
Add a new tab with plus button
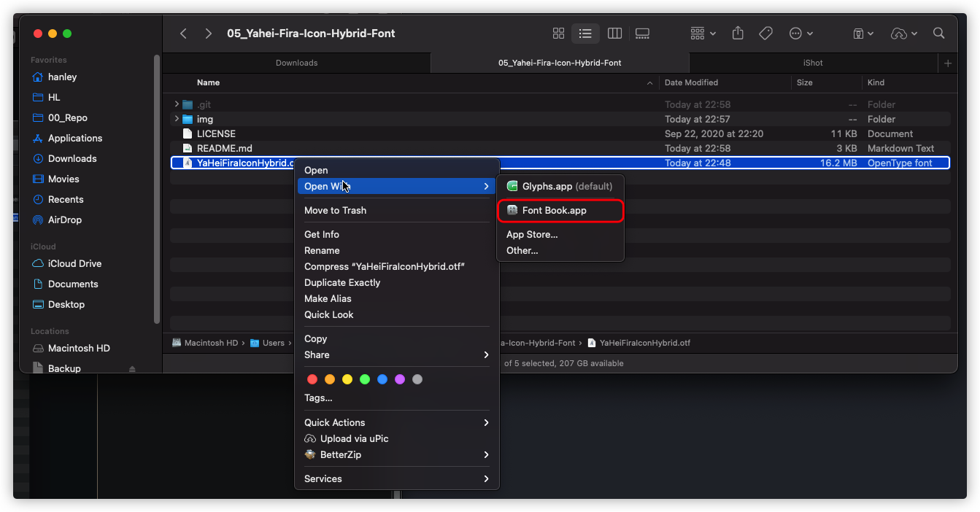(948, 63)
